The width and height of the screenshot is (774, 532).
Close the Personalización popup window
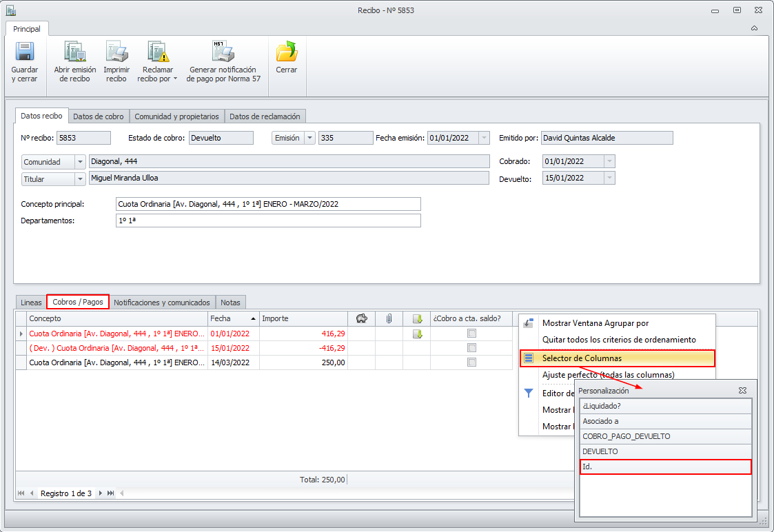(742, 390)
